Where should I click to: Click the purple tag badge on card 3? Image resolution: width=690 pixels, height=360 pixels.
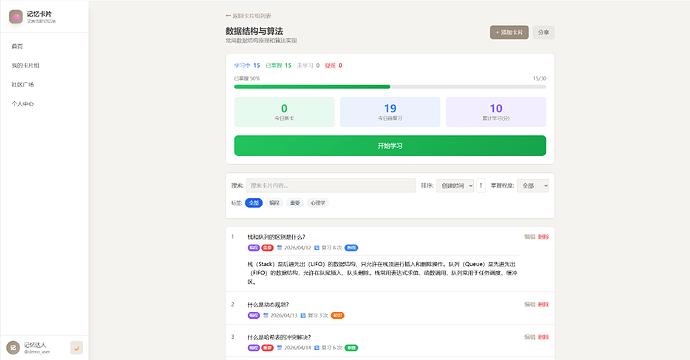point(253,348)
